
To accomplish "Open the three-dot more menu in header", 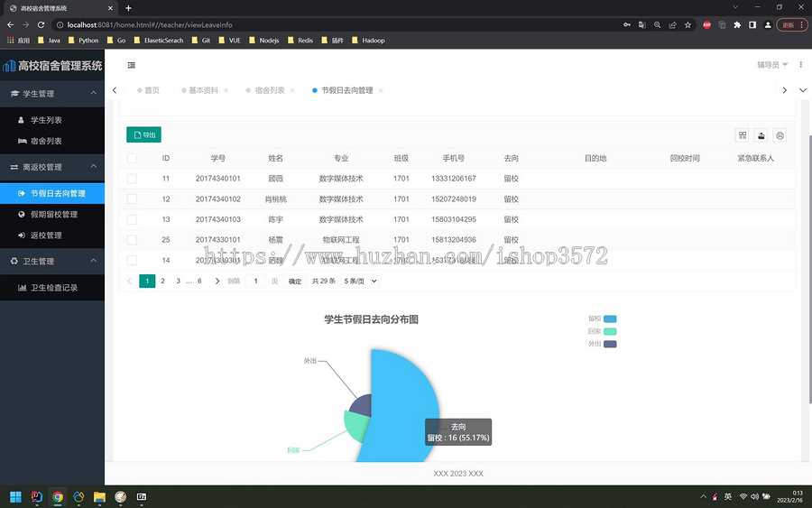I will (800, 65).
